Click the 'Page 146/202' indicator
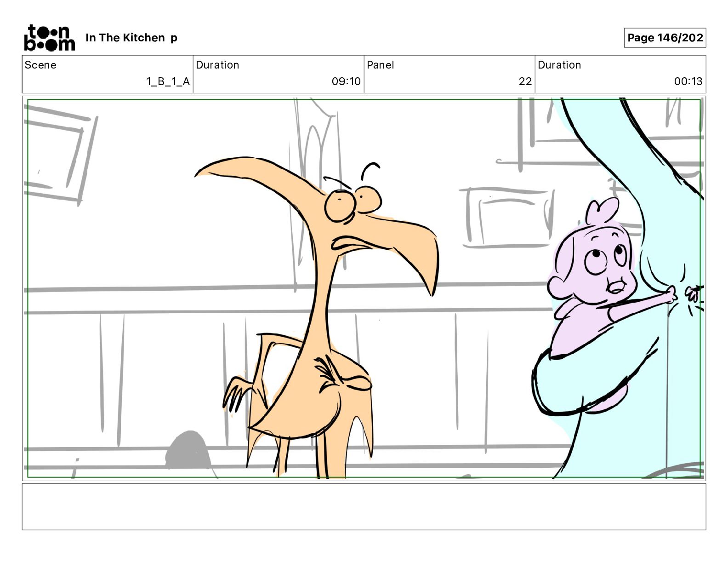 665,38
